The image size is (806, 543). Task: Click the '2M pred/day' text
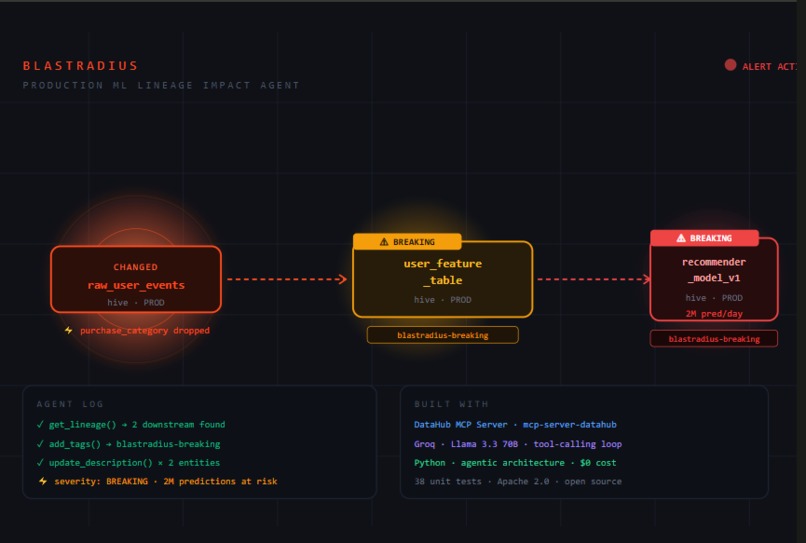714,314
